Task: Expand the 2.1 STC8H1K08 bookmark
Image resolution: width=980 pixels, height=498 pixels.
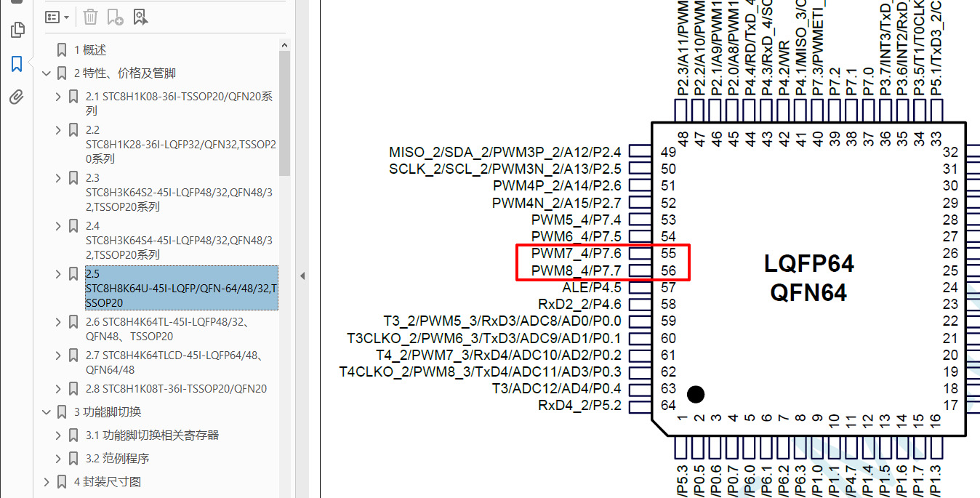Action: tap(58, 97)
